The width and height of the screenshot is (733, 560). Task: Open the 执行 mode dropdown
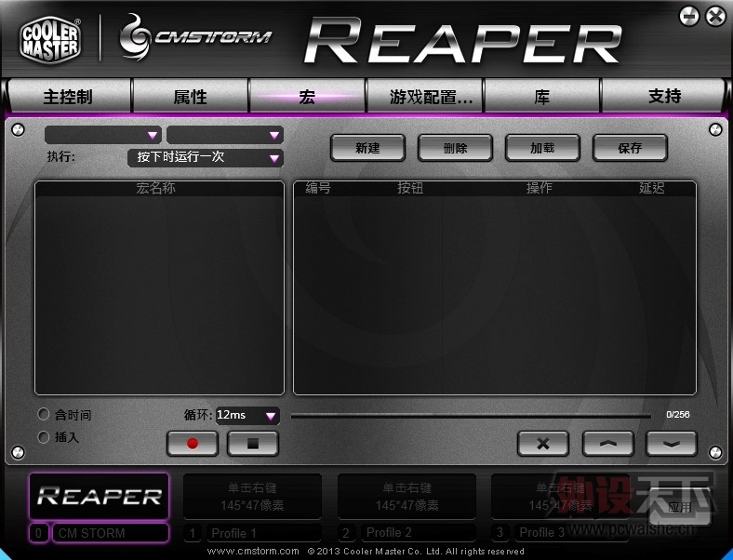click(206, 158)
